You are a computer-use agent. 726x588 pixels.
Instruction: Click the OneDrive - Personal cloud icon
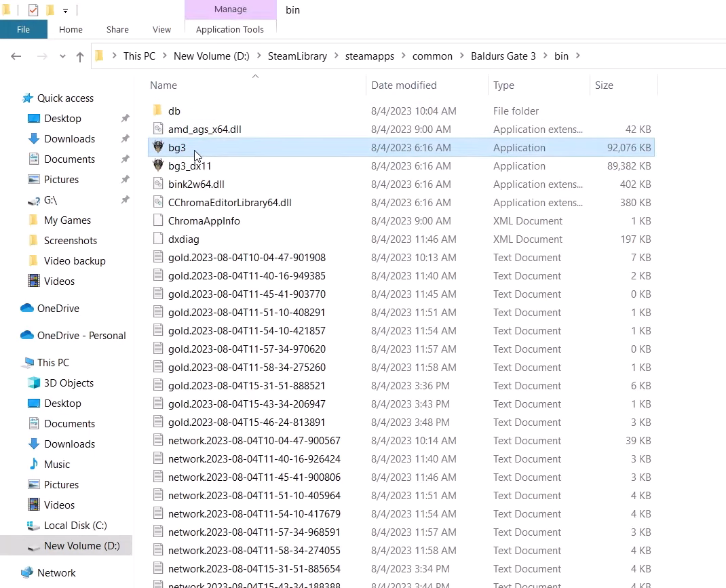27,335
